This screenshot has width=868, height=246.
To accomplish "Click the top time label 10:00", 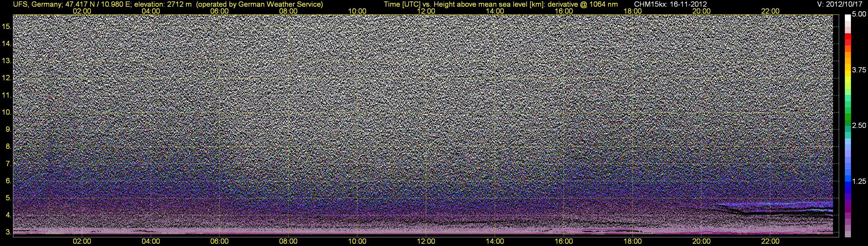I will pyautogui.click(x=357, y=11).
